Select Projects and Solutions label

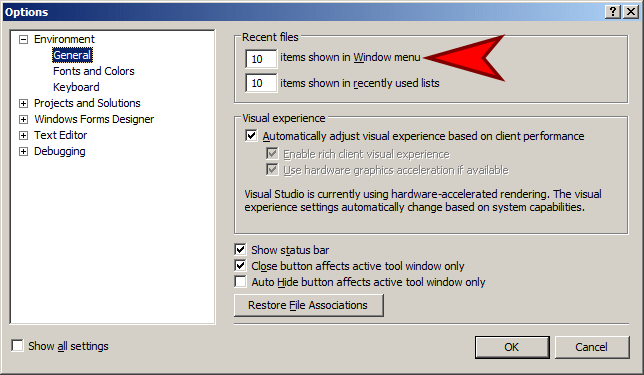[x=87, y=103]
